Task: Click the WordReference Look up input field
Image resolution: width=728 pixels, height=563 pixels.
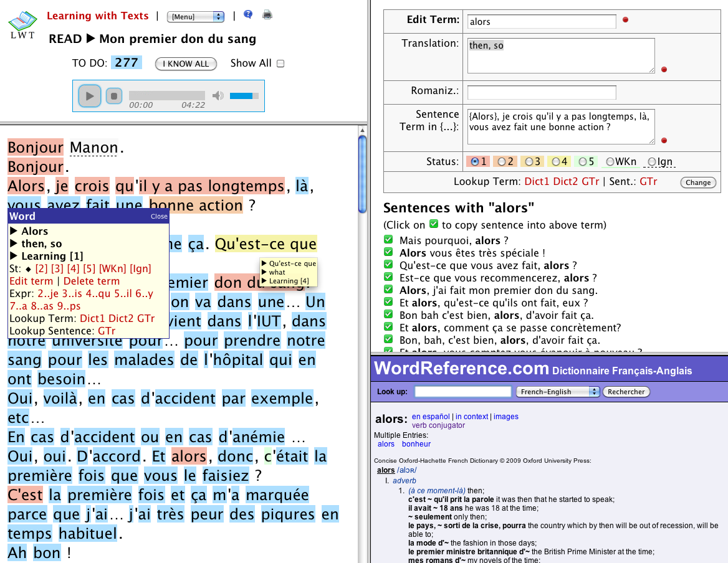Action: click(462, 392)
